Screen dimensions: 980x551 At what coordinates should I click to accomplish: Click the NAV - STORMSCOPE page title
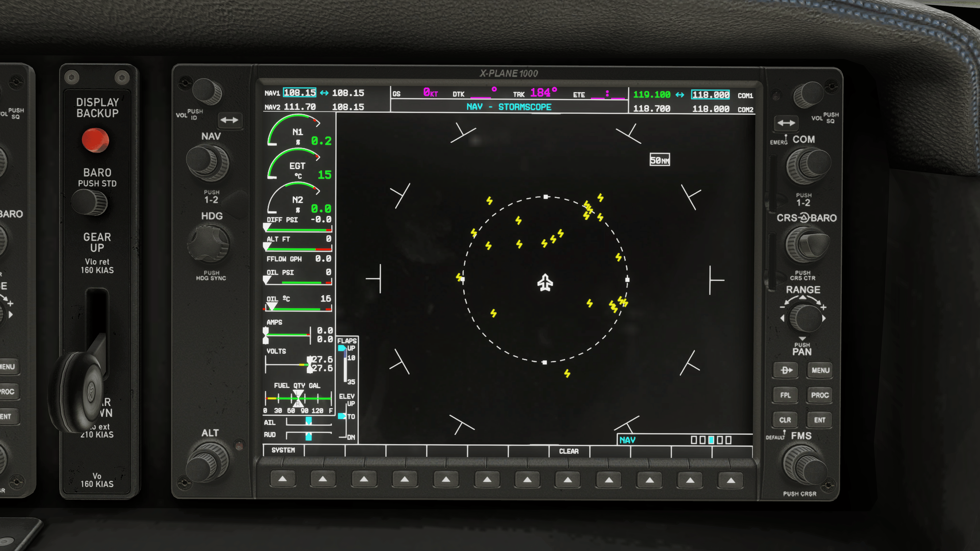point(509,107)
